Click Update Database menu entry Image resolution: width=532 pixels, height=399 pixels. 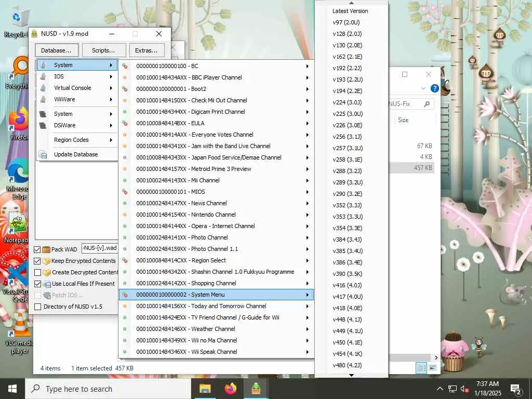click(77, 154)
